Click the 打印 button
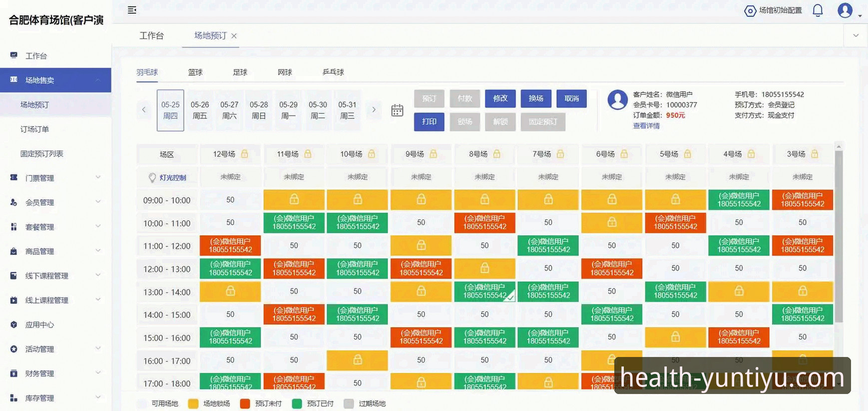The width and height of the screenshot is (868, 411). point(429,121)
